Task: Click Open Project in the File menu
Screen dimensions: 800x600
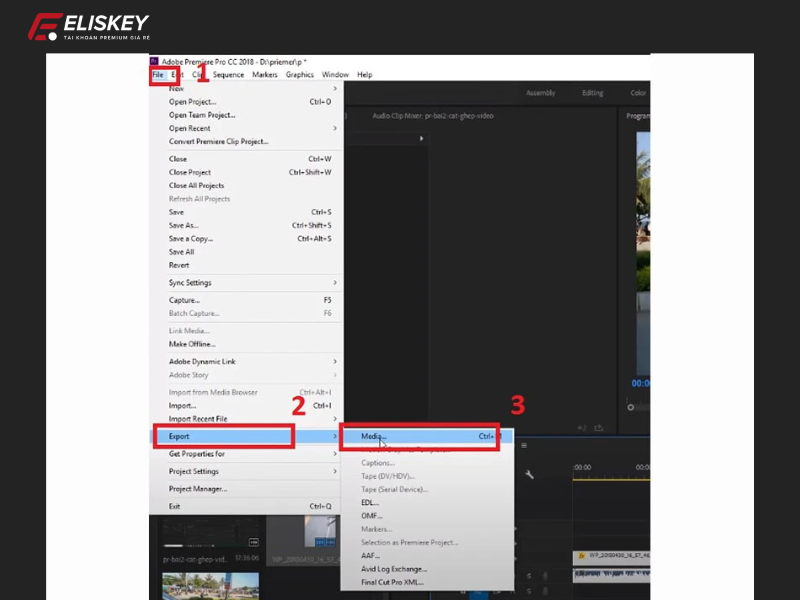Action: point(192,101)
